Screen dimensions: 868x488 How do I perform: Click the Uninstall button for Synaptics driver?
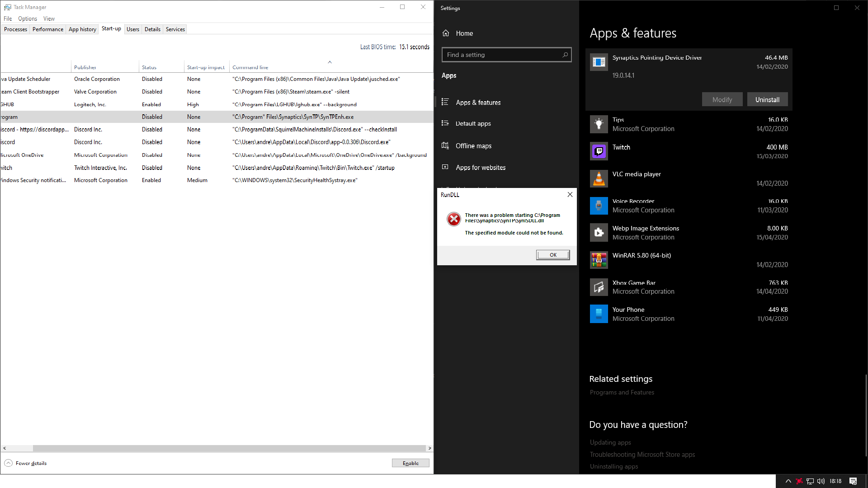(767, 99)
